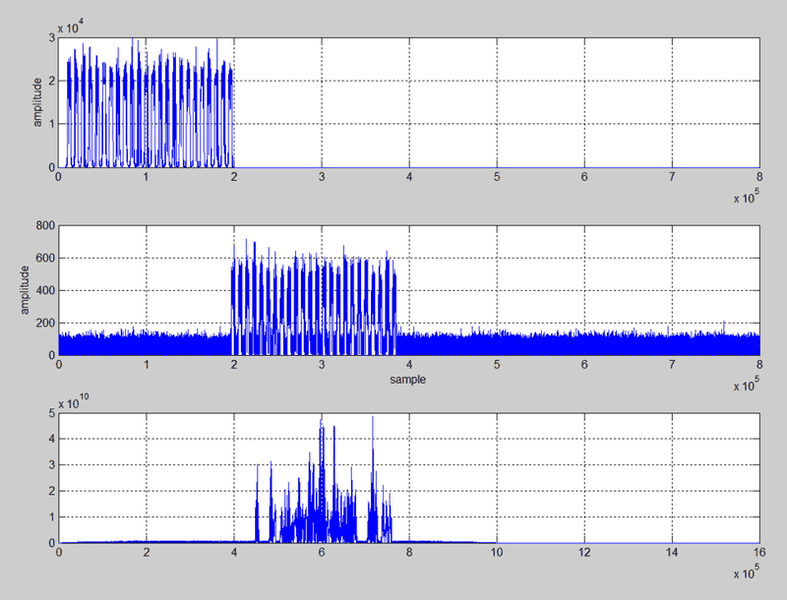Click the "200" y-axis tick on middle plot
This screenshot has width=787, height=600.
(x=44, y=323)
